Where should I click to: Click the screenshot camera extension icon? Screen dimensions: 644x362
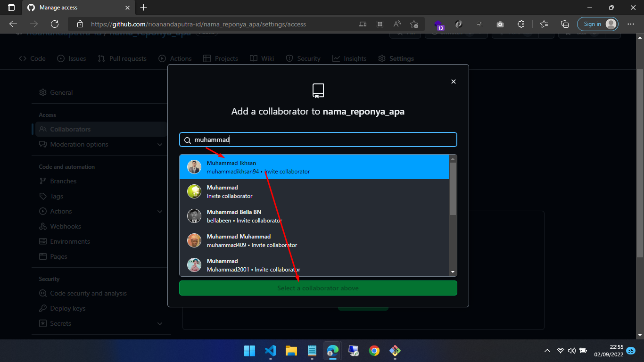click(500, 24)
